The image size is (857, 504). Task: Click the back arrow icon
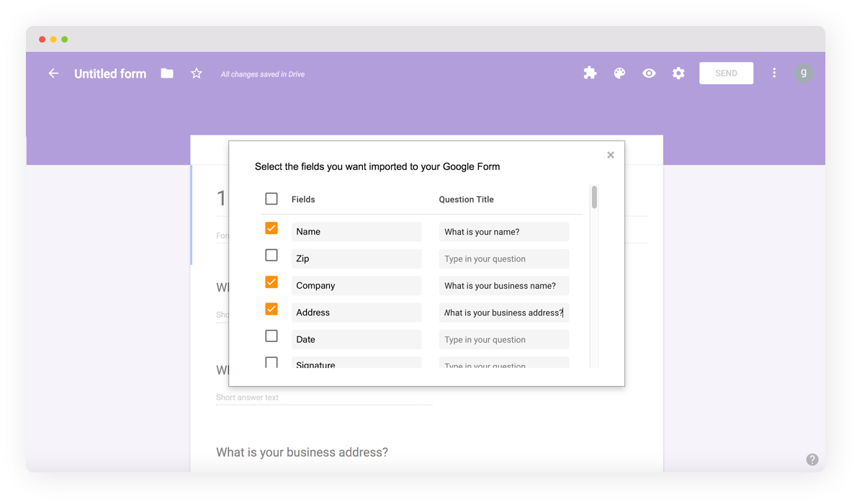click(x=53, y=73)
